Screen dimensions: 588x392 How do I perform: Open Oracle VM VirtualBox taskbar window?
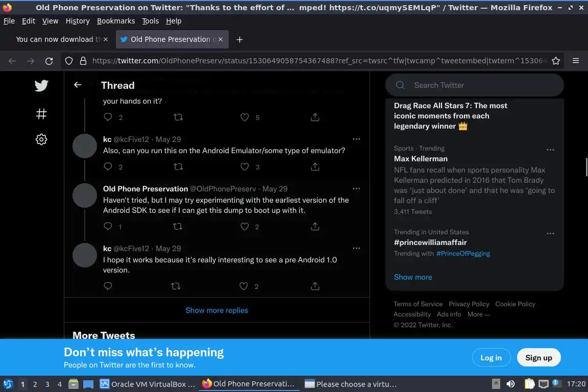[147, 384]
